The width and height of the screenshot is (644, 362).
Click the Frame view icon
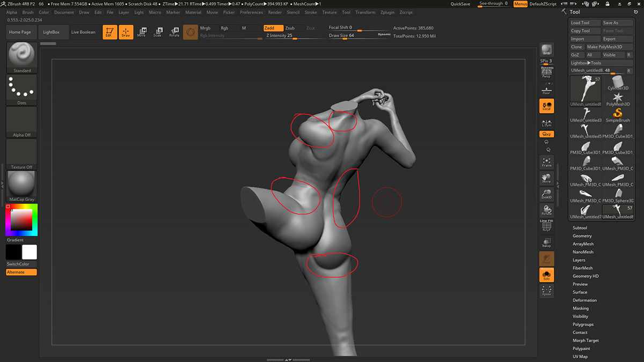546,162
